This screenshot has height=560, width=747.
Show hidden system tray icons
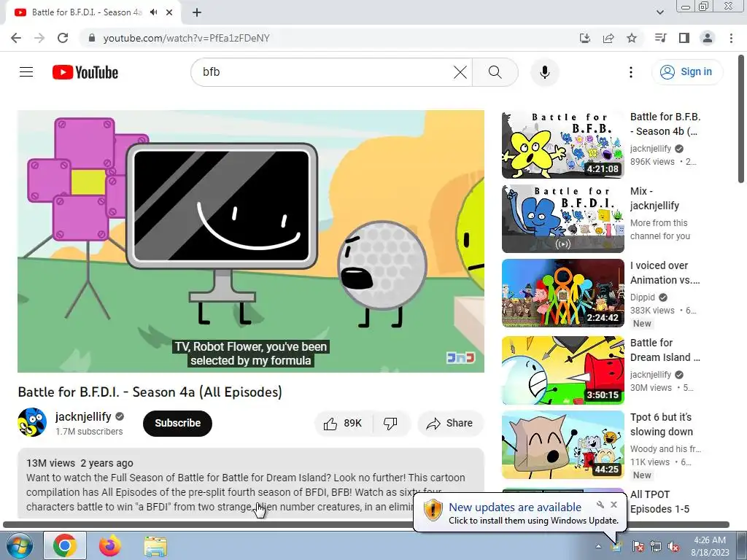598,546
